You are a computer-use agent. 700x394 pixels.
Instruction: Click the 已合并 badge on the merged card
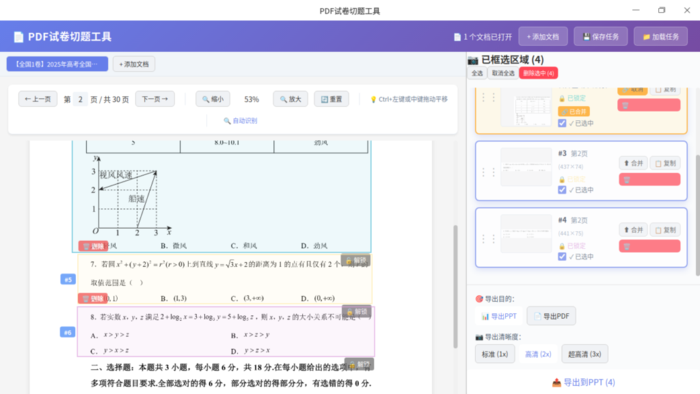[574, 111]
